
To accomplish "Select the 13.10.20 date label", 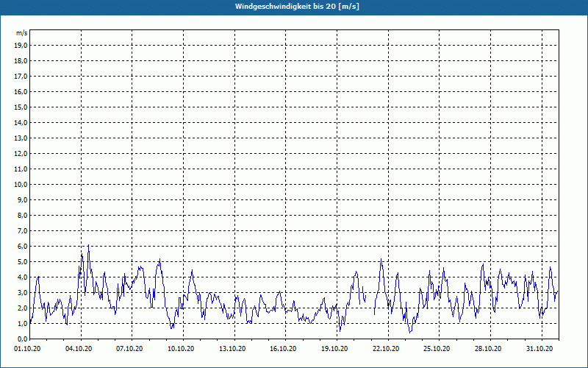I will point(232,349).
